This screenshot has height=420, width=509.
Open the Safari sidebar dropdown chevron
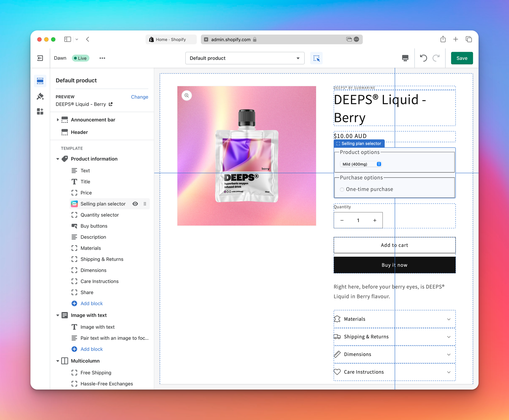[x=77, y=39]
